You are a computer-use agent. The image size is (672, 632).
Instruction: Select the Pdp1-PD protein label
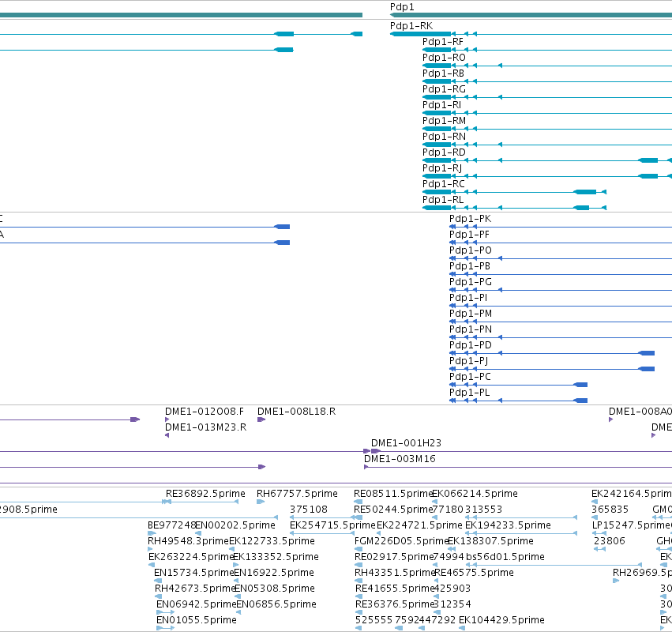471,345
